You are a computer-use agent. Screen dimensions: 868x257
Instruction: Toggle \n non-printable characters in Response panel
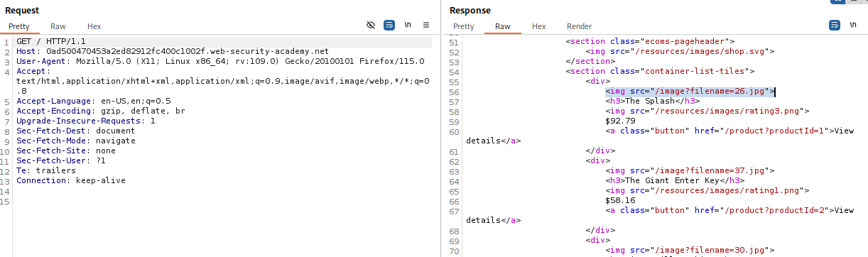(853, 25)
